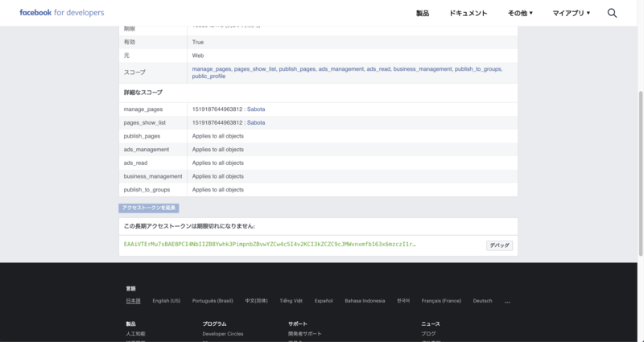Click the ads_read row label
Viewport: 644px width, 342px height.
click(135, 163)
